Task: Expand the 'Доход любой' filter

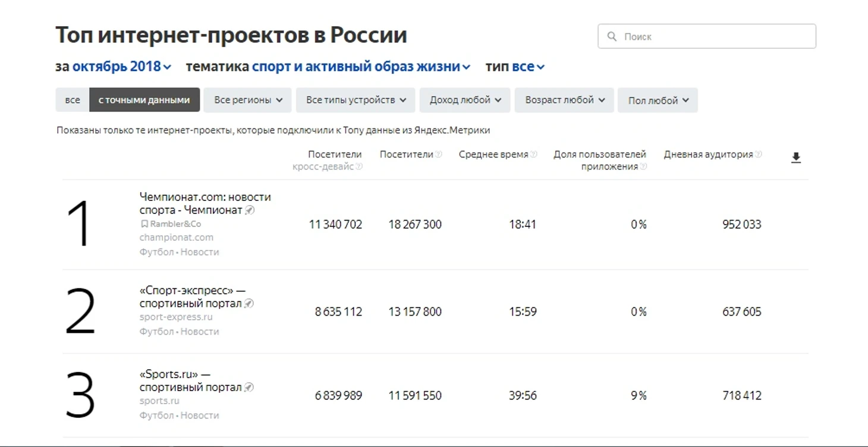Action: pyautogui.click(x=465, y=100)
